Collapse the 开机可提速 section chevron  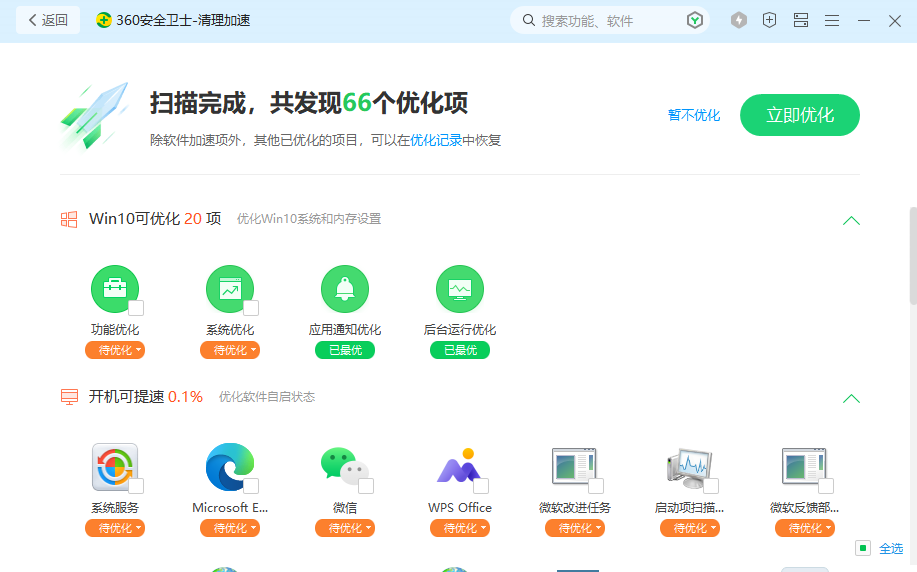coord(851,398)
